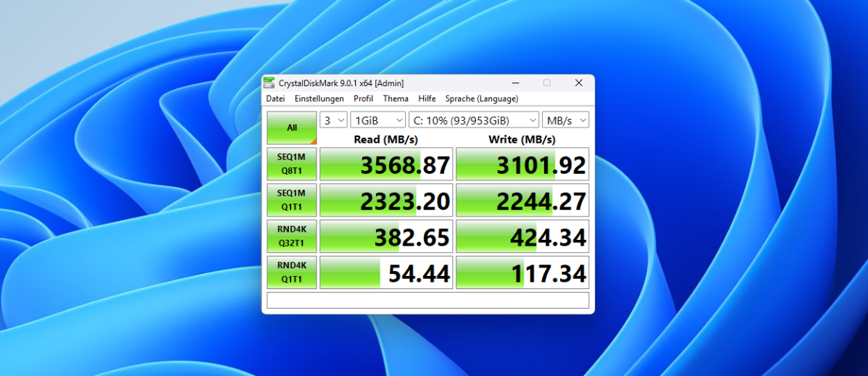This screenshot has width=868, height=376.
Task: Open the Thema menu
Action: click(396, 99)
